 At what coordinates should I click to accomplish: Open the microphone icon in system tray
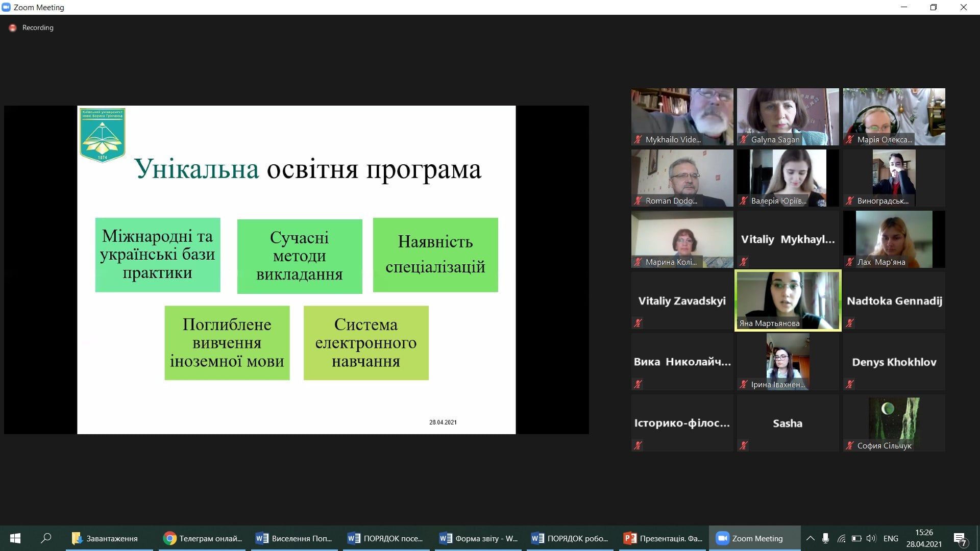tap(825, 538)
